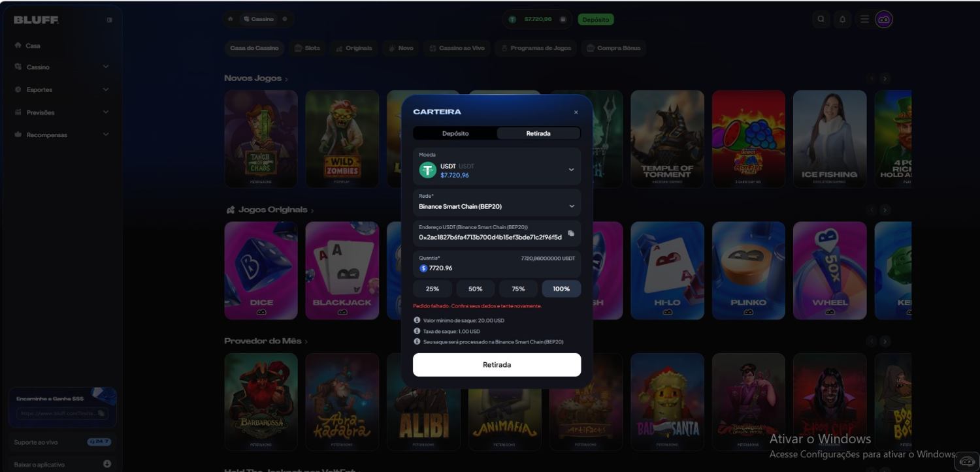This screenshot has height=472, width=980.
Task: Open the Rede Binance Smart Chain dropdown
Action: click(497, 202)
